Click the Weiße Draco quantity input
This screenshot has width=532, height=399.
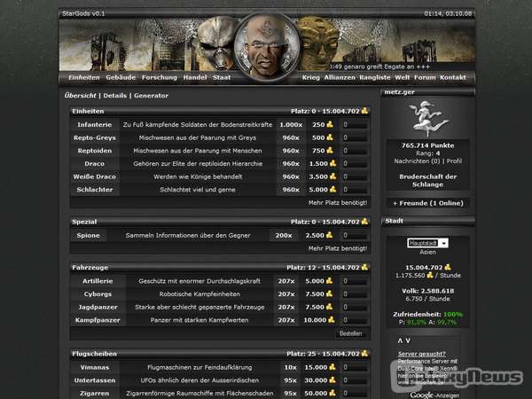coord(354,176)
